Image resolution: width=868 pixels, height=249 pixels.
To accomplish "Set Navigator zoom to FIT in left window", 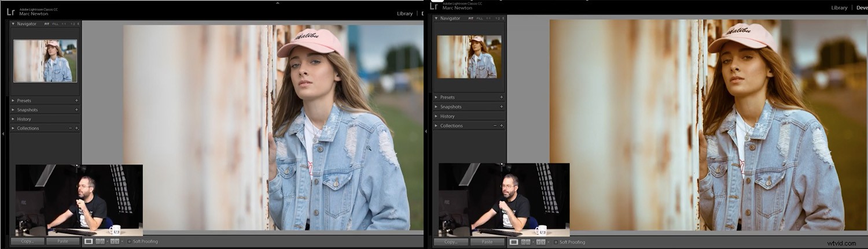I will (47, 24).
